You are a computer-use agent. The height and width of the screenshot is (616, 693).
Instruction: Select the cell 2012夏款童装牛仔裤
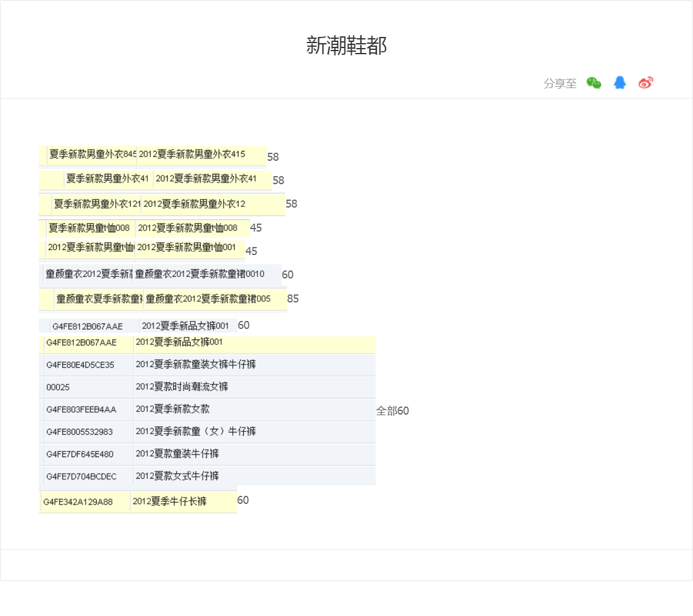[x=177, y=454]
